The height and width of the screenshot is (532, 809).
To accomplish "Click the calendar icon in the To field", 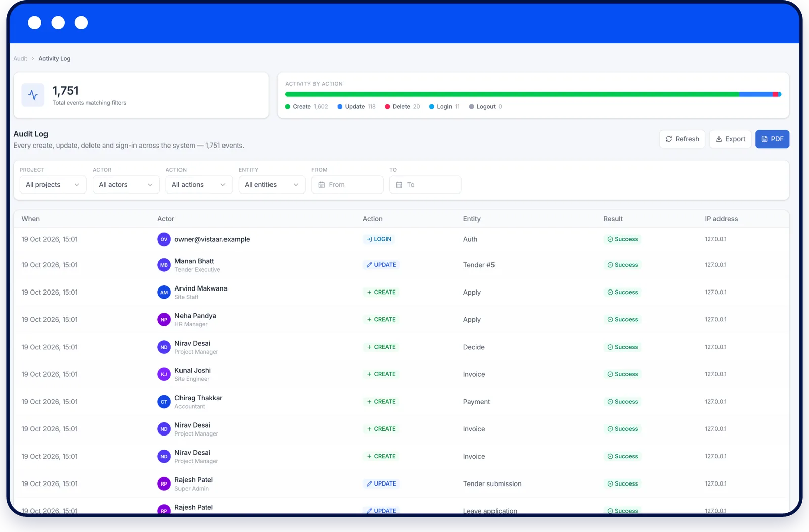I will click(399, 185).
